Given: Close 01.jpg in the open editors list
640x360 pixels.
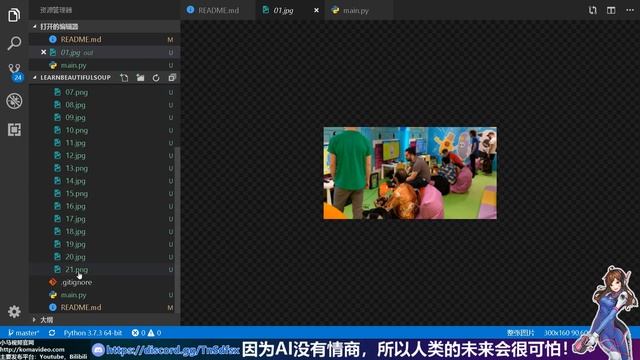Looking at the screenshot, I should pyautogui.click(x=43, y=52).
